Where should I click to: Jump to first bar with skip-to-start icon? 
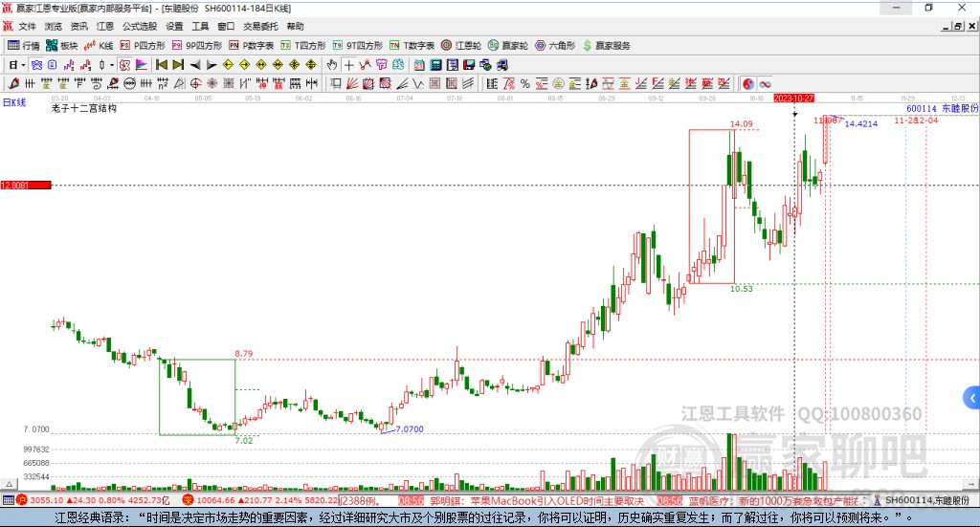[162, 65]
